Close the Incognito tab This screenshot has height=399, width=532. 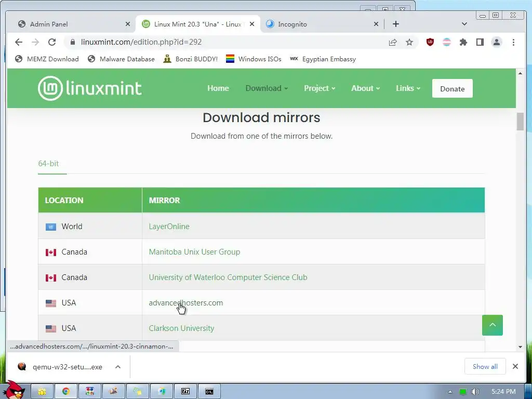(376, 24)
